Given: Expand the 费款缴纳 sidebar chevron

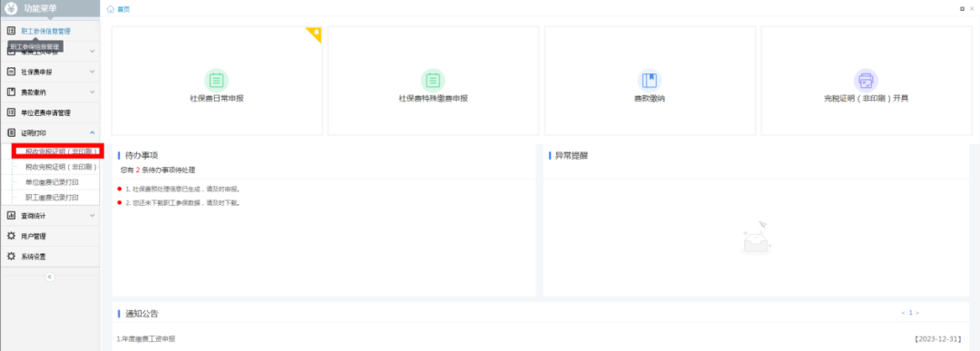Looking at the screenshot, I should 92,92.
